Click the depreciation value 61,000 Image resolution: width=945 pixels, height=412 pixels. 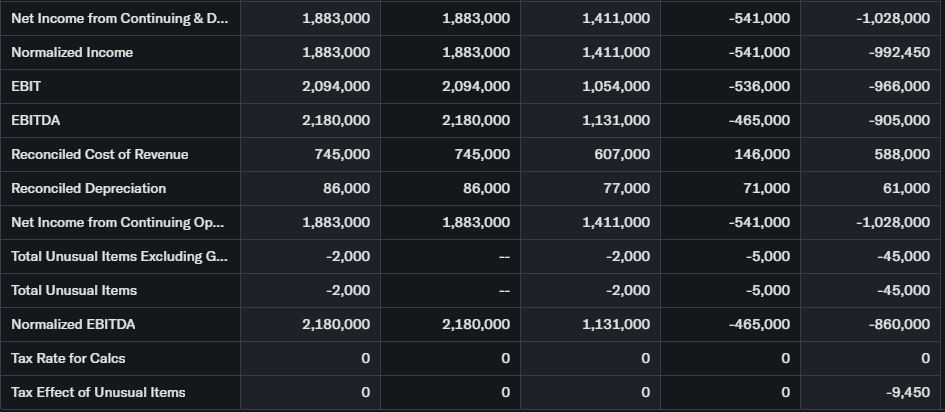coord(907,188)
